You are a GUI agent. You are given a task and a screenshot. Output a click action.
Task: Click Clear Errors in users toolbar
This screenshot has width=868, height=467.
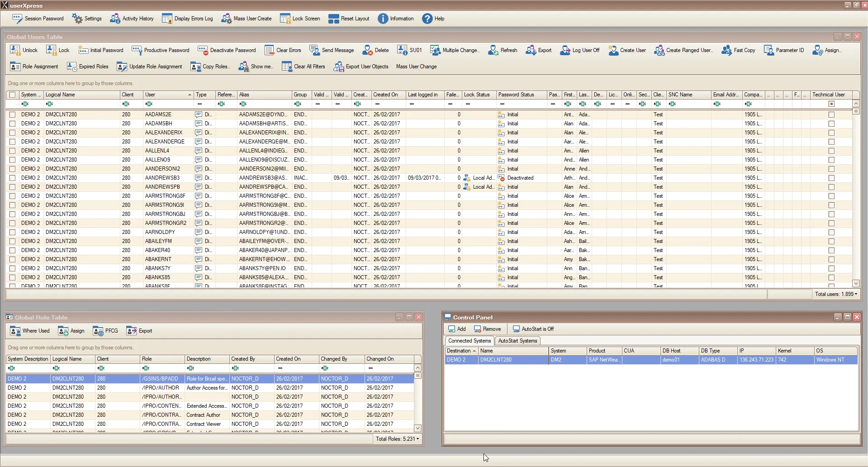(x=283, y=50)
